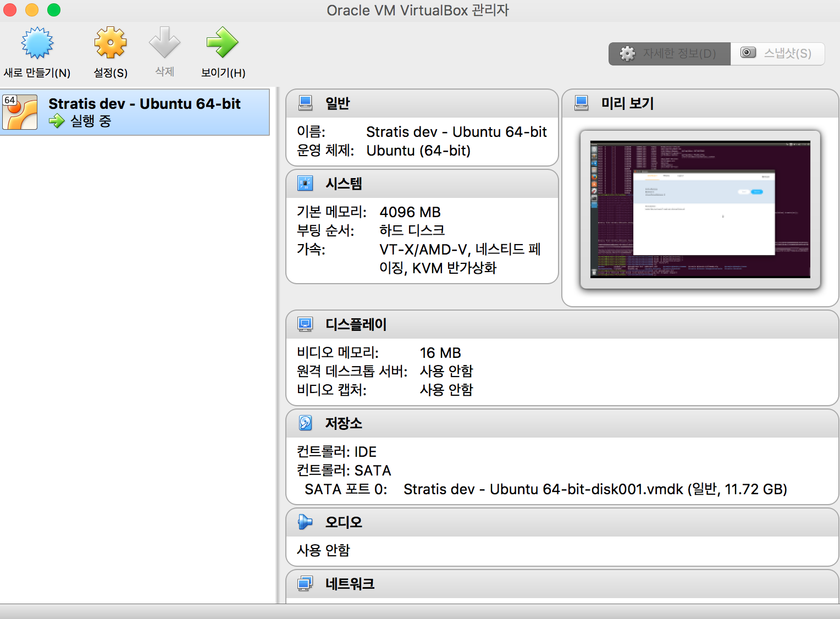Open the Display (디스플레이) section header

coord(562,324)
